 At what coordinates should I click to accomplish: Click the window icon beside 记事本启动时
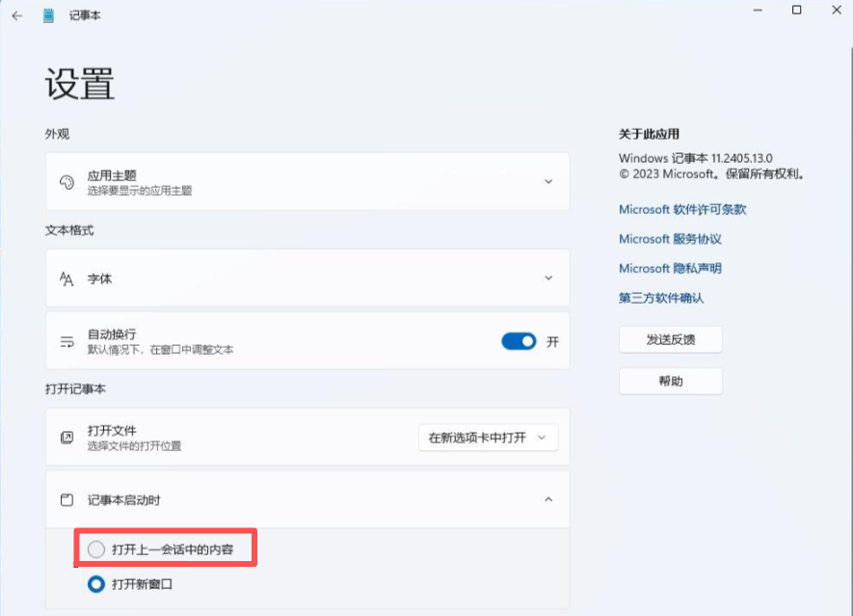(x=67, y=500)
